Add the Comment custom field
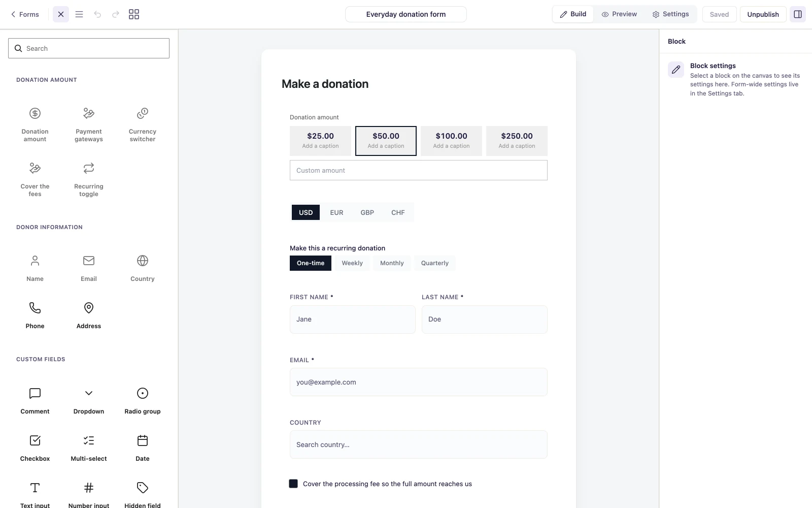 (x=35, y=401)
